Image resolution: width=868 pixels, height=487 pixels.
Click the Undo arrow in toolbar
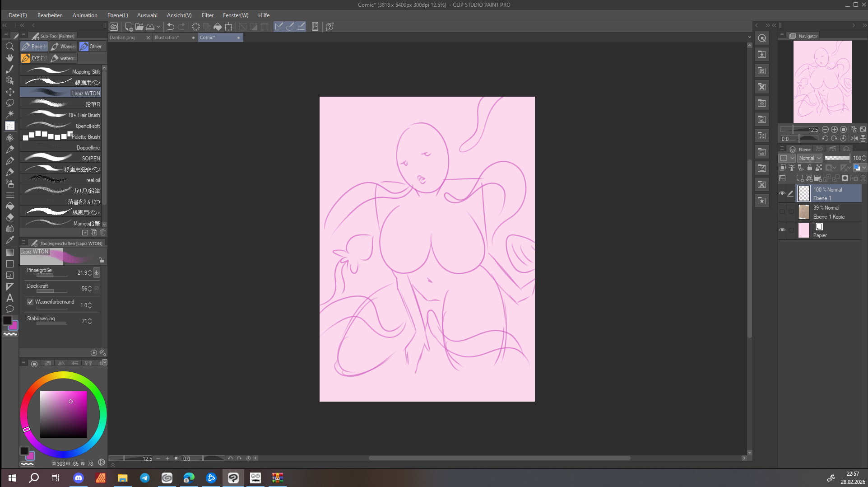[x=170, y=27]
